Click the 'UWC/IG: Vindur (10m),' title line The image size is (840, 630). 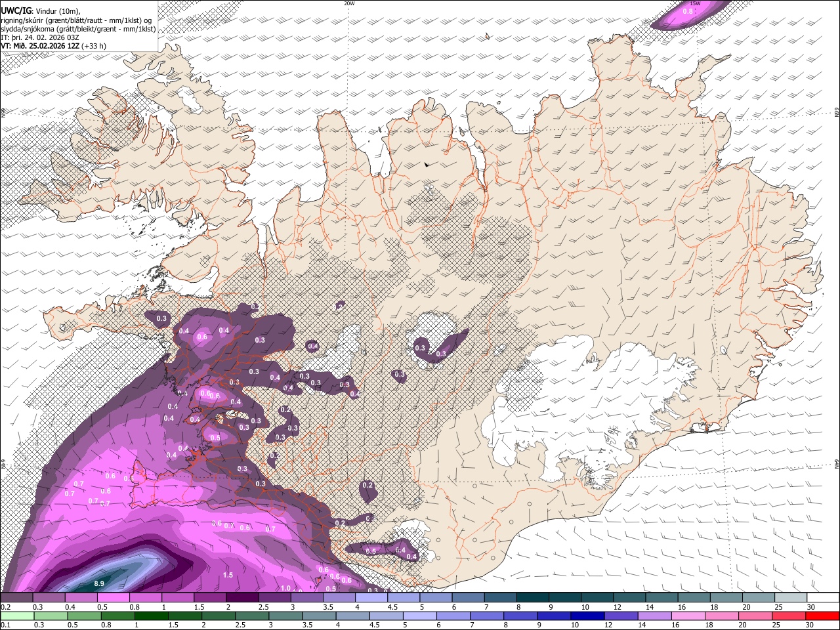pyautogui.click(x=41, y=11)
